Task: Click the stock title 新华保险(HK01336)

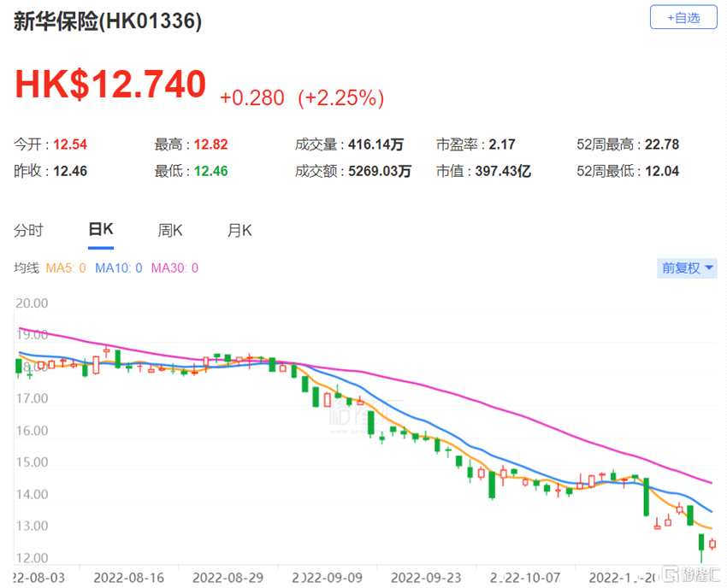Action: (x=108, y=21)
